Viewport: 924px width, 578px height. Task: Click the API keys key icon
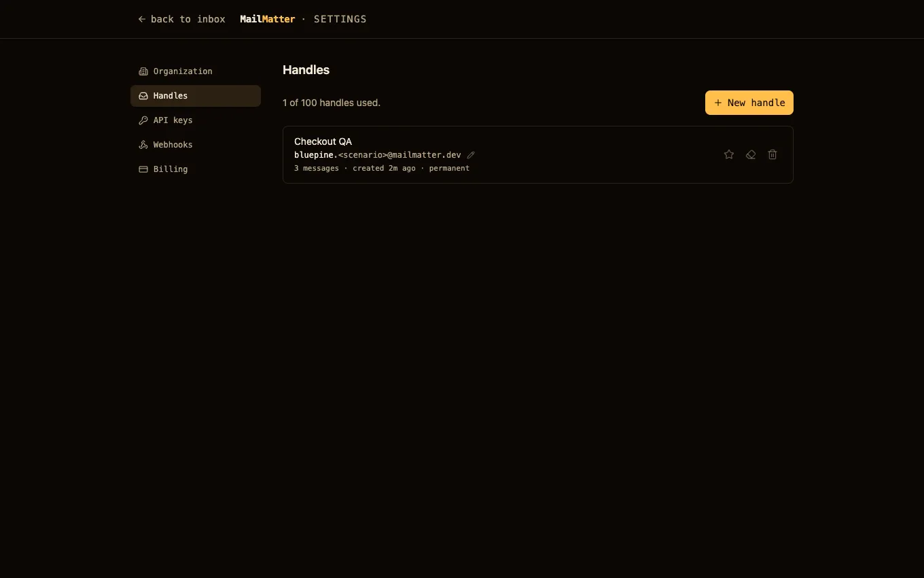tap(143, 120)
